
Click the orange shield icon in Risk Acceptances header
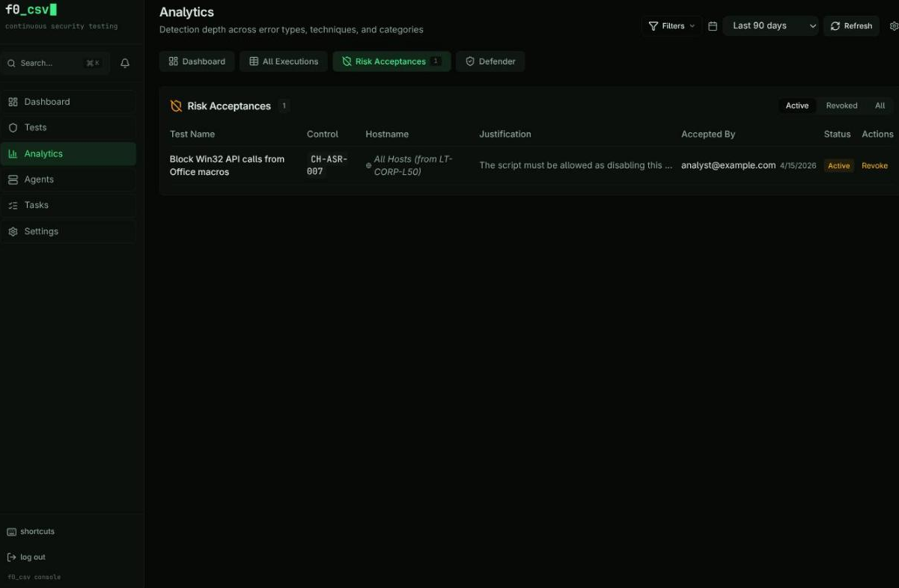pos(176,106)
